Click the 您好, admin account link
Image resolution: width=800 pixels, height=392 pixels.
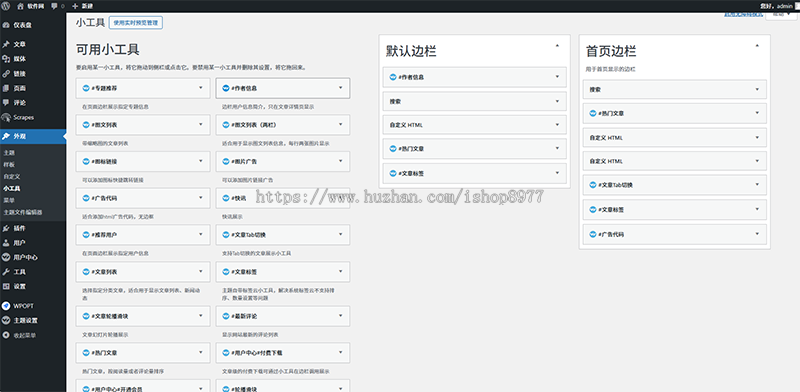[x=776, y=6]
